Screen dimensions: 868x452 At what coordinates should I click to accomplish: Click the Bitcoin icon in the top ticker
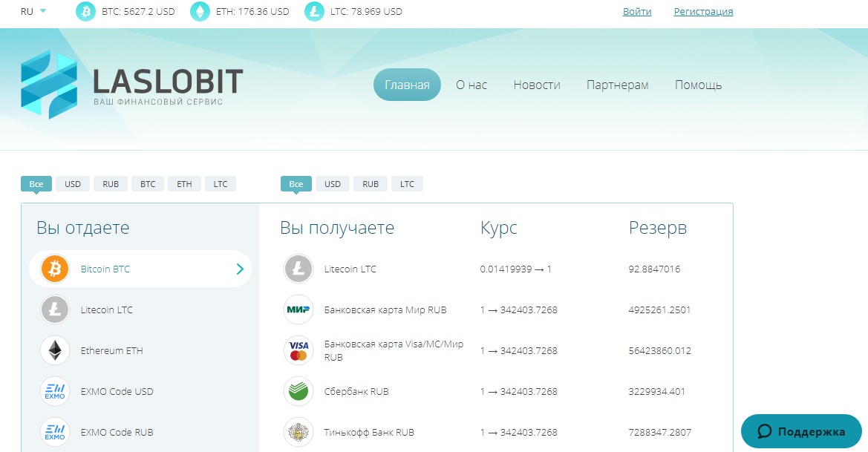[85, 12]
